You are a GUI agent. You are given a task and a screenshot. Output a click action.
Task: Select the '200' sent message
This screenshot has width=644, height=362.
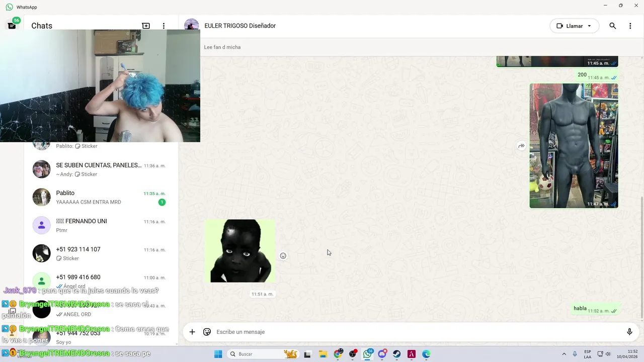coord(597,75)
